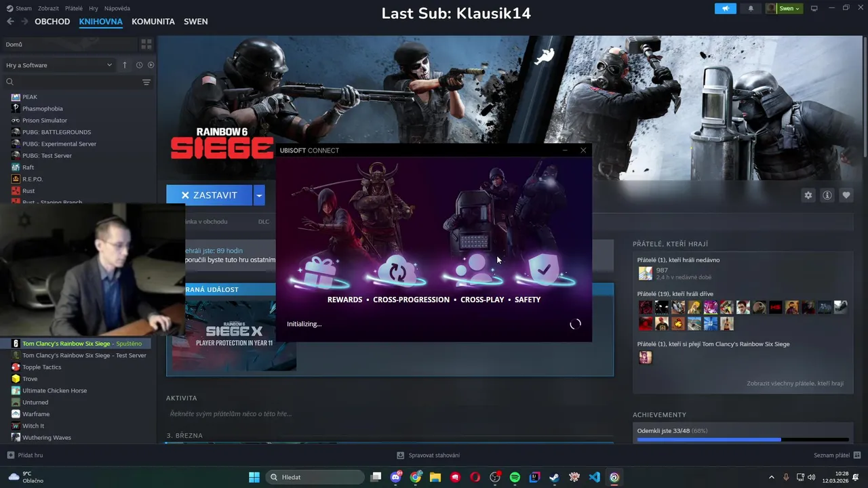Image resolution: width=868 pixels, height=488 pixels.
Task: Close the Ubisoft Connect window
Action: (583, 150)
